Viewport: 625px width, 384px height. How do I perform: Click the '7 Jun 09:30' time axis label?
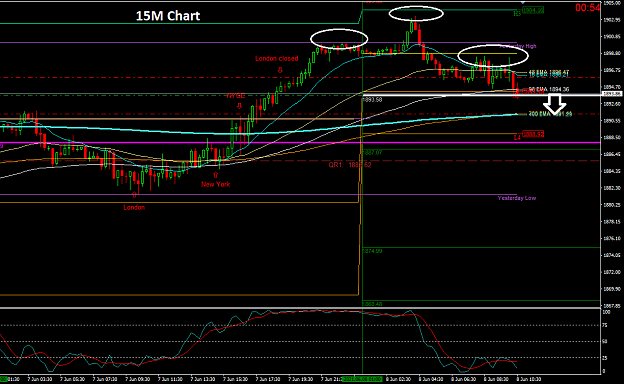pos(138,379)
